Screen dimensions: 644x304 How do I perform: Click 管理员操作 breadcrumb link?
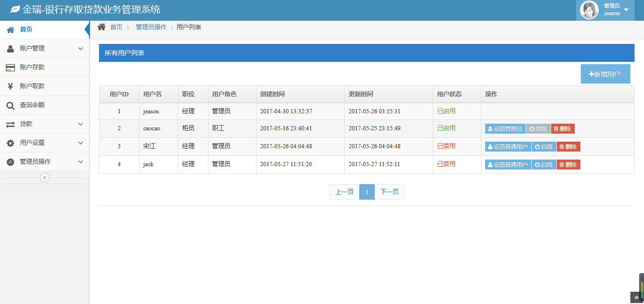151,27
